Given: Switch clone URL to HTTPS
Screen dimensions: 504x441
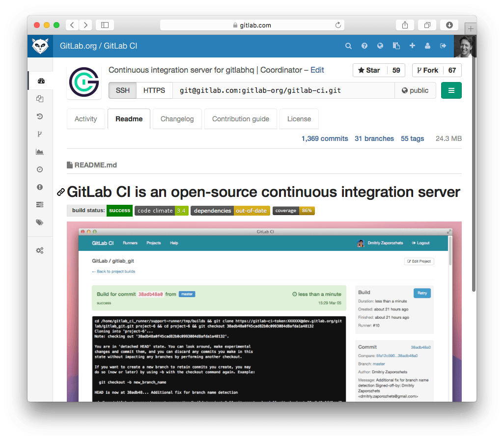Looking at the screenshot, I should point(154,90).
